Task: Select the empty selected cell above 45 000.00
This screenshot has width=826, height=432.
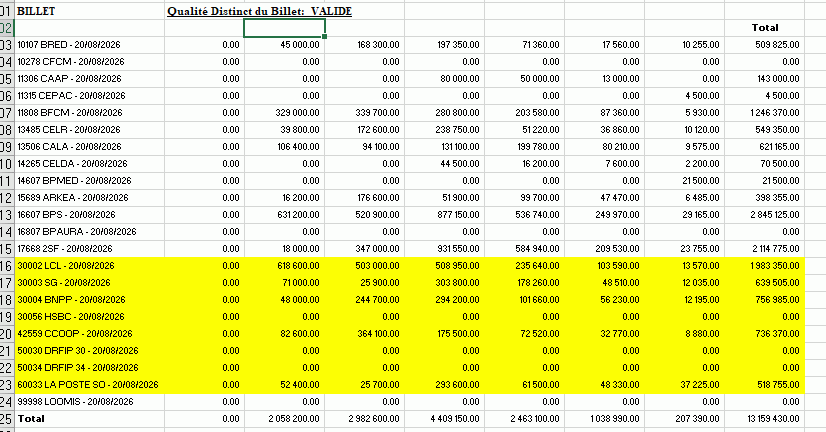Action: click(x=284, y=28)
